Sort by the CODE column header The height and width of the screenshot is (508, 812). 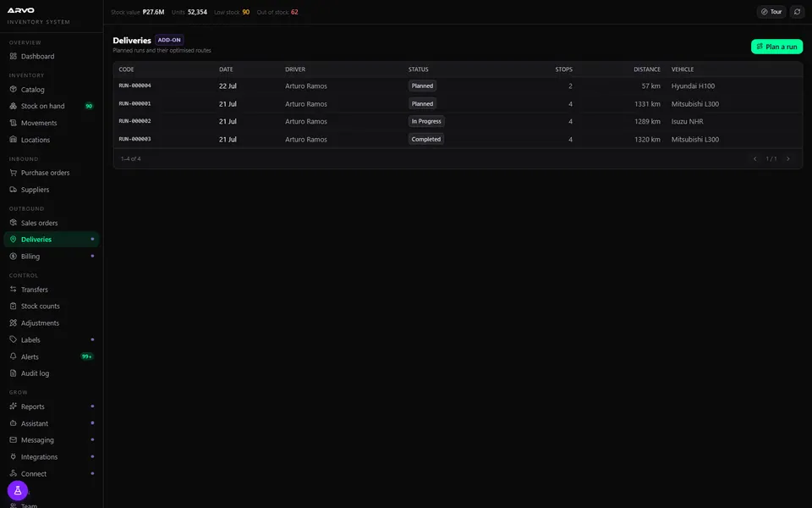pos(126,69)
